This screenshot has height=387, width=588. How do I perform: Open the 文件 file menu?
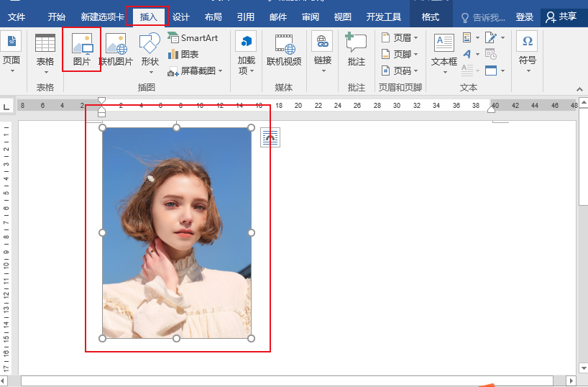point(17,17)
